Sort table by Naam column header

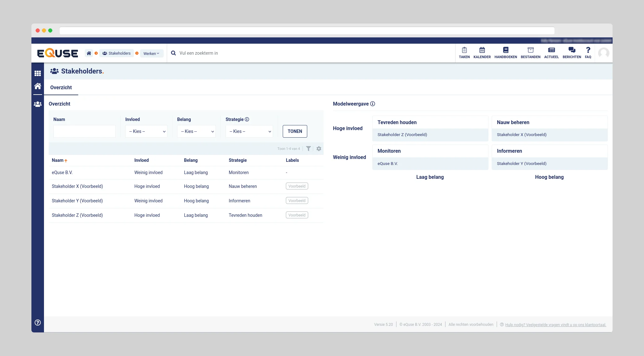[x=58, y=160]
